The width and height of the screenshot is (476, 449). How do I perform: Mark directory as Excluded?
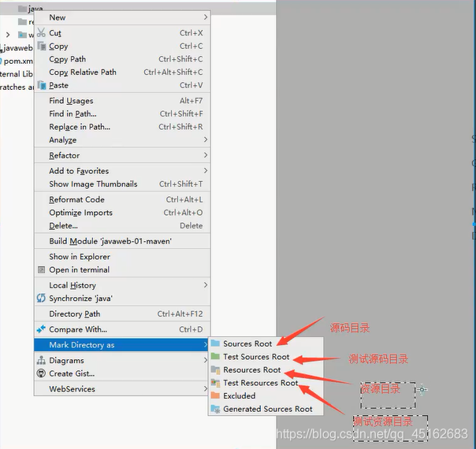point(266,396)
